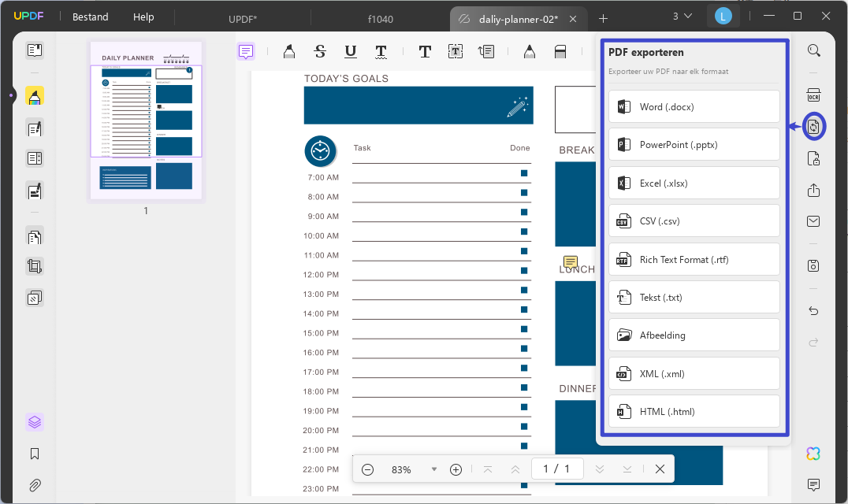Export to Word (.docx)
The height and width of the screenshot is (504, 848).
[x=694, y=107]
